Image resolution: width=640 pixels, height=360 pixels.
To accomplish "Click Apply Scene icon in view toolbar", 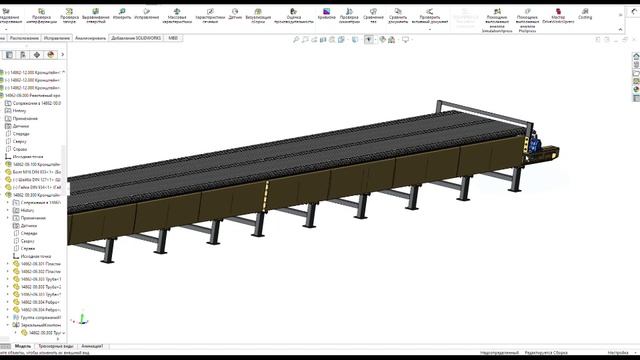I will [x=391, y=40].
